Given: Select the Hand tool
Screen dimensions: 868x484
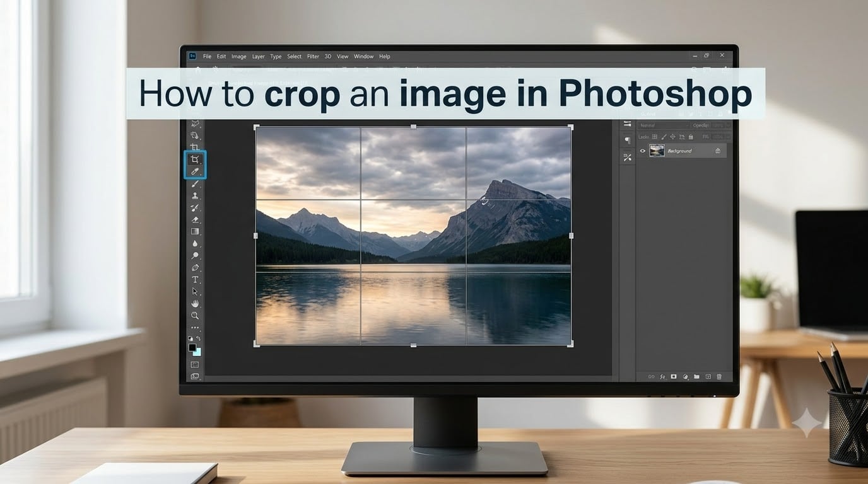Looking at the screenshot, I should [195, 303].
